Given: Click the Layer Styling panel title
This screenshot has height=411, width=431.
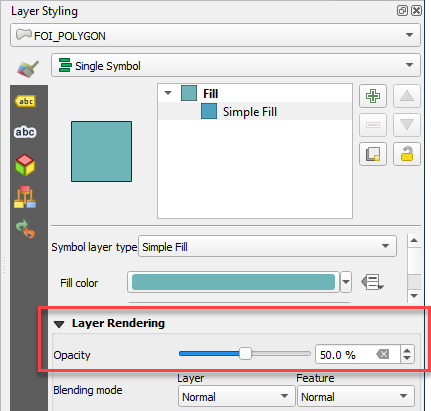Looking at the screenshot, I should click(x=44, y=11).
